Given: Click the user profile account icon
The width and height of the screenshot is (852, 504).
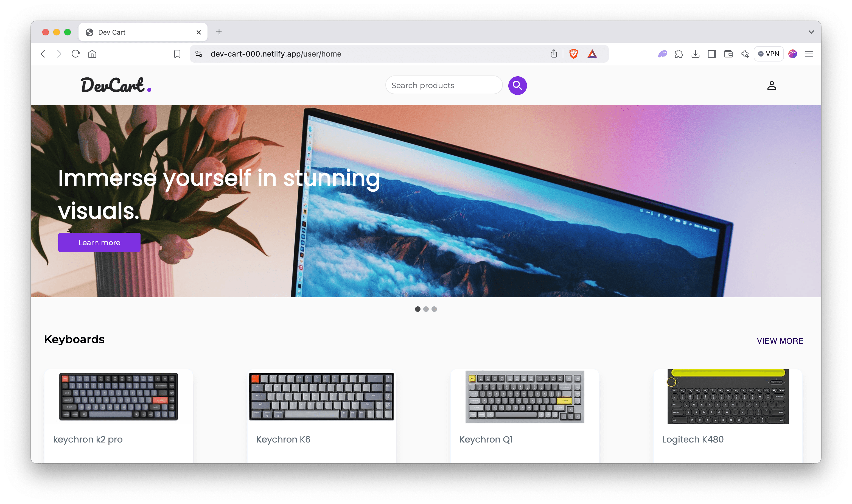Looking at the screenshot, I should pos(772,85).
